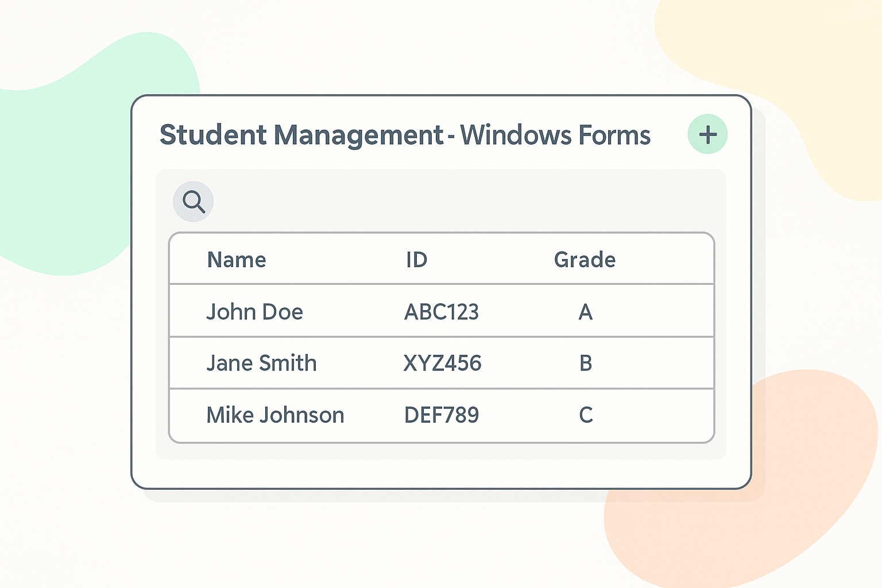The height and width of the screenshot is (588, 882).
Task: Select the ID column header
Action: point(417,260)
